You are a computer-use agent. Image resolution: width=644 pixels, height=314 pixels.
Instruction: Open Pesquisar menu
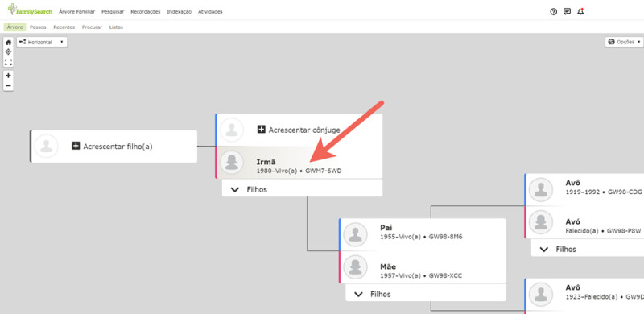(x=113, y=12)
